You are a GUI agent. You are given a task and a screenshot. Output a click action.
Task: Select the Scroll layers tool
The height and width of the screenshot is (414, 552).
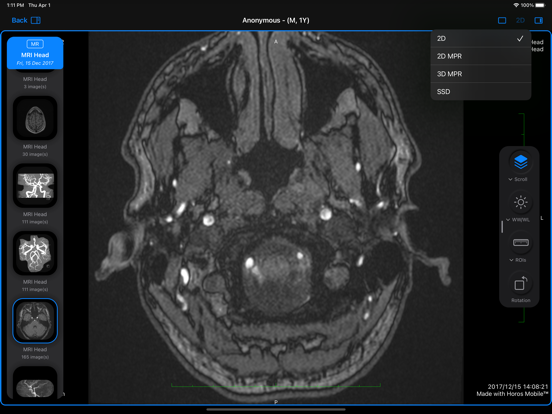tap(521, 162)
